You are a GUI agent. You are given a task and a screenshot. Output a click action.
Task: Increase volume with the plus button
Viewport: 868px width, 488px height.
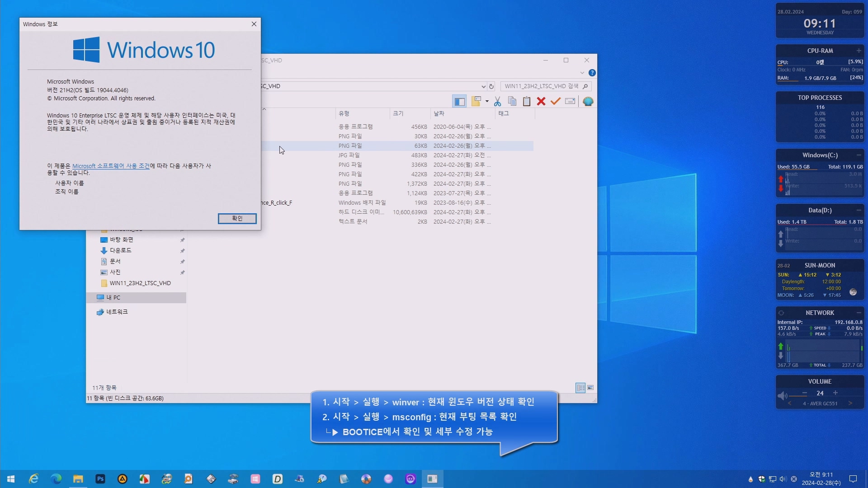(835, 393)
